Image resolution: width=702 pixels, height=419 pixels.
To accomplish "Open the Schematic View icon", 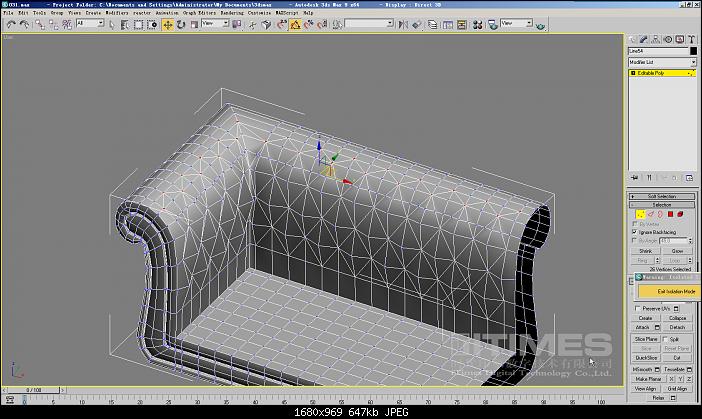I will pos(462,25).
